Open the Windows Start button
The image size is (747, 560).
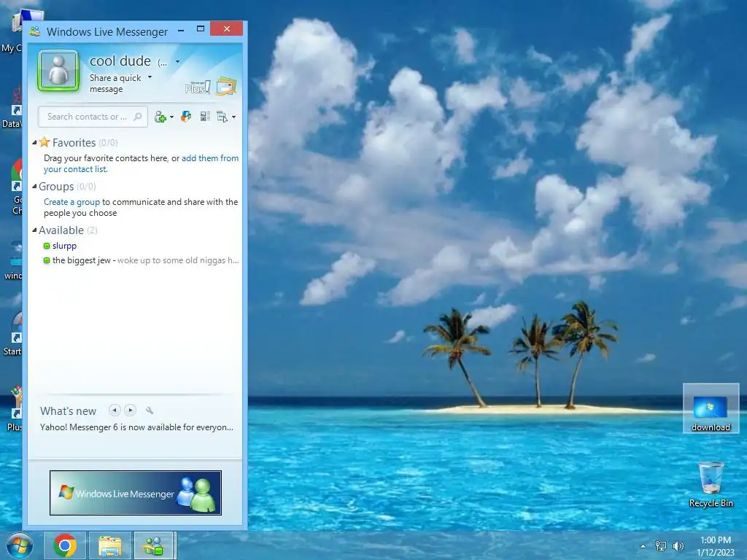(x=20, y=545)
